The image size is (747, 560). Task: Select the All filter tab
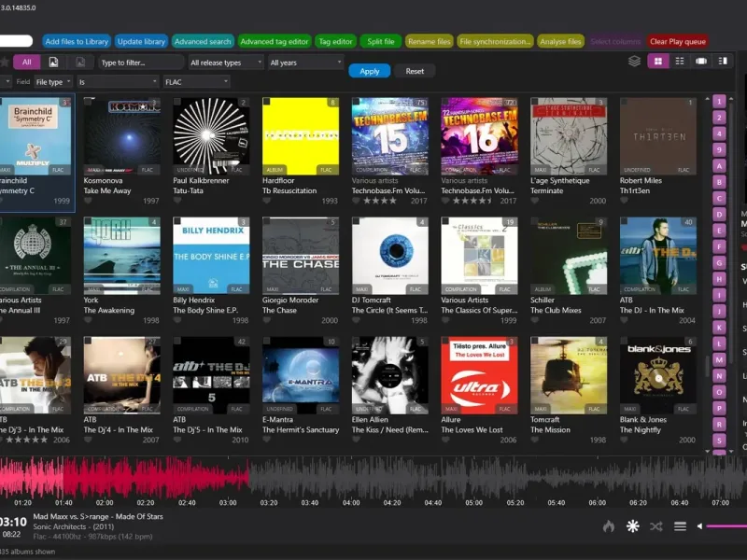[x=27, y=62]
